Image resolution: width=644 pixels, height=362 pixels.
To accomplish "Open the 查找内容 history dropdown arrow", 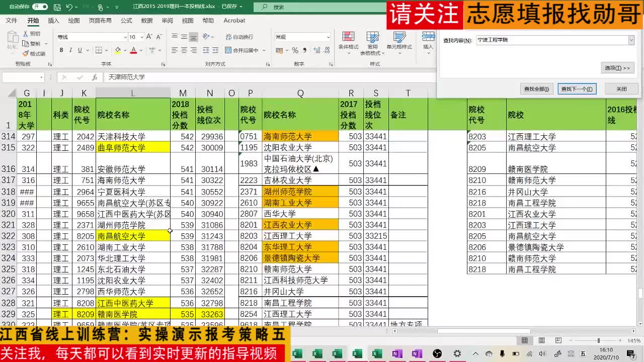I will [x=631, y=40].
